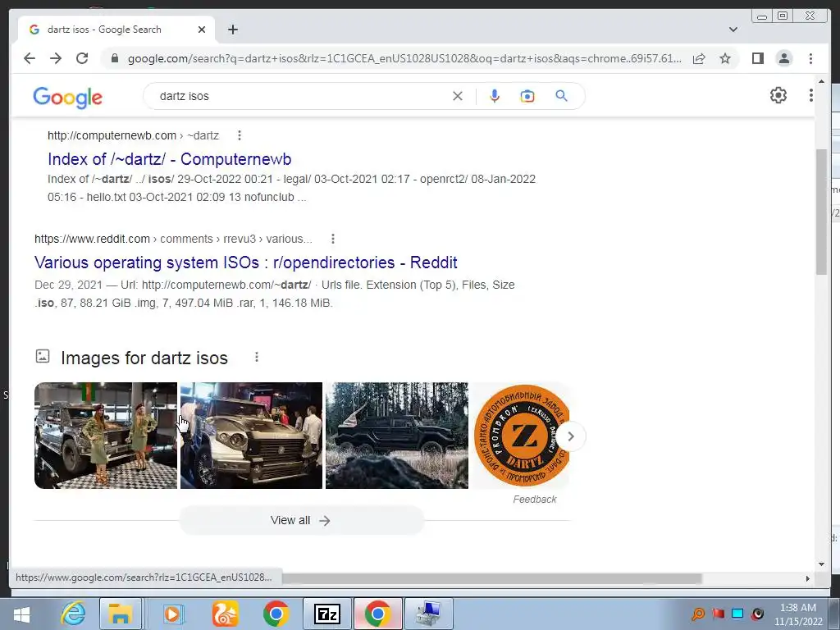Click the camera tray icon
The height and width of the screenshot is (630, 840).
(x=757, y=614)
